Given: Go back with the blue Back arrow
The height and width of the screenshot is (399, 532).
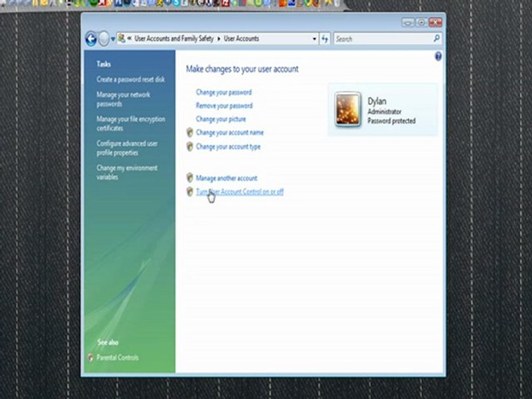Looking at the screenshot, I should pyautogui.click(x=91, y=39).
